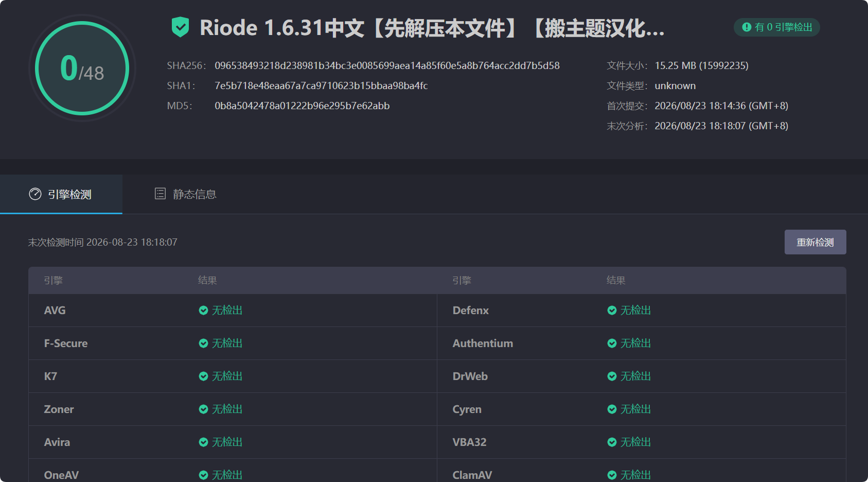The height and width of the screenshot is (482, 868).
Task: Click the 有 0 引擎检出 badge
Action: coord(777,27)
